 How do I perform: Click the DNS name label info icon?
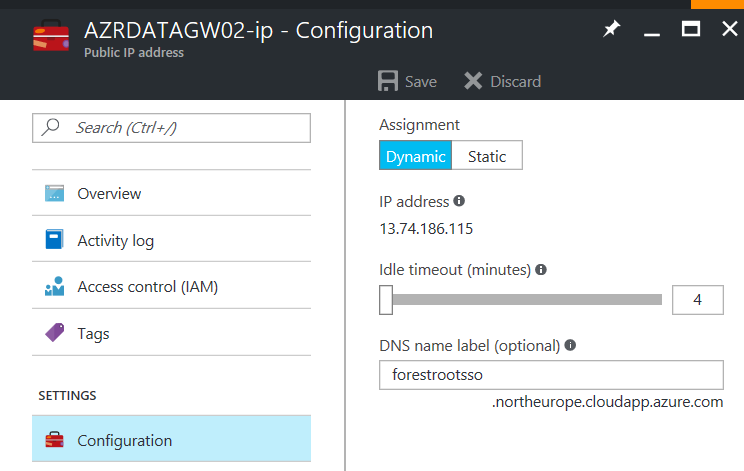click(x=570, y=345)
